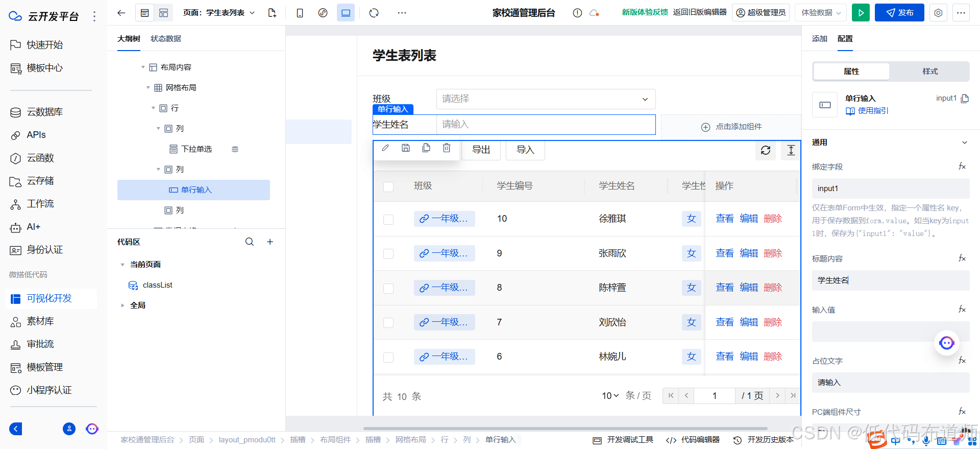980x449 pixels.
Task: Click the fx icon for 标题内容
Action: [962, 258]
